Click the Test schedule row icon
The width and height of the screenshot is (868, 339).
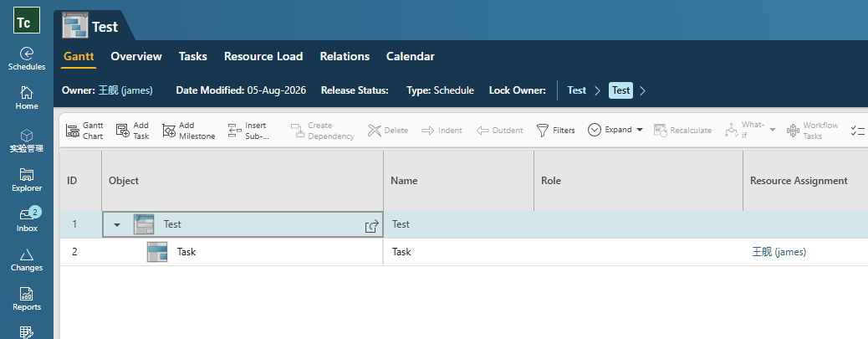coord(144,224)
